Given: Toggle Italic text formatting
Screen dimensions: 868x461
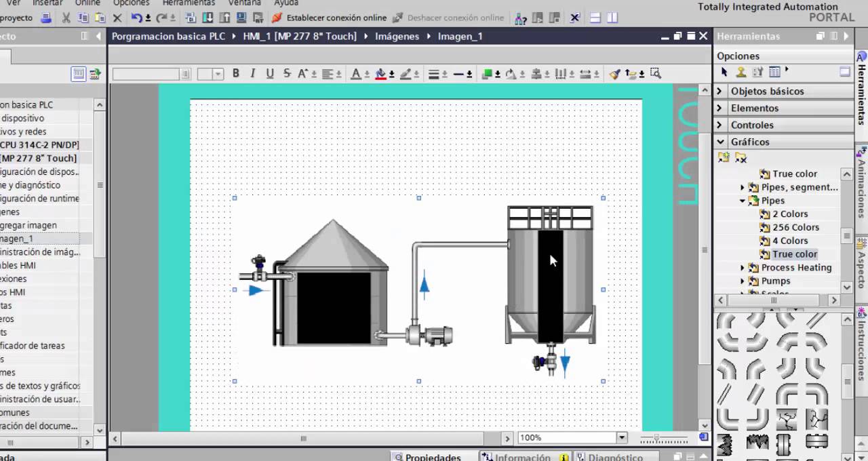Looking at the screenshot, I should pyautogui.click(x=253, y=74).
